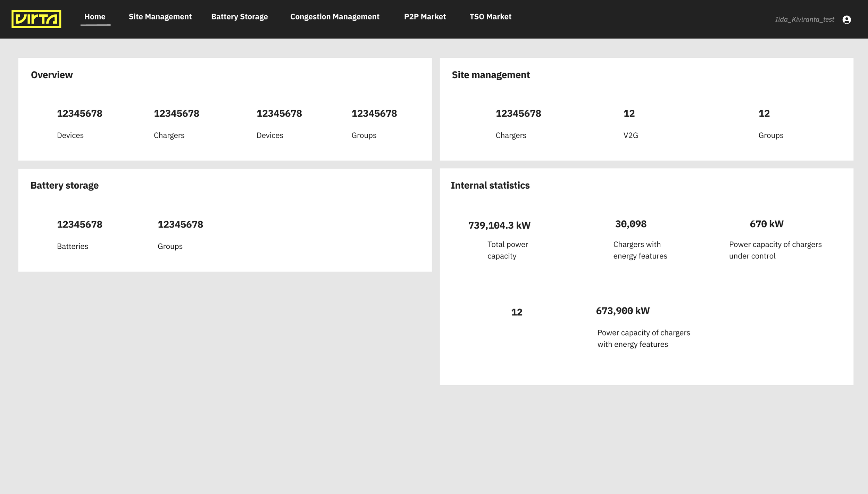Switch to the Home tab
Image resolution: width=868 pixels, height=494 pixels.
coord(95,17)
